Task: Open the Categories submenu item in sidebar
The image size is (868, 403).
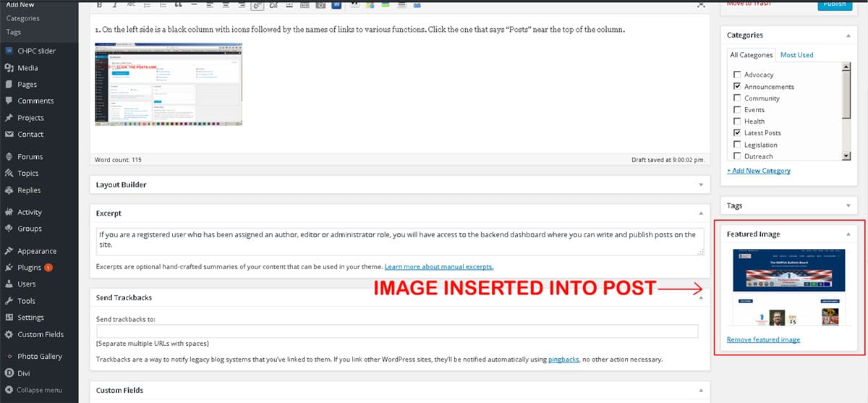Action: tap(22, 19)
